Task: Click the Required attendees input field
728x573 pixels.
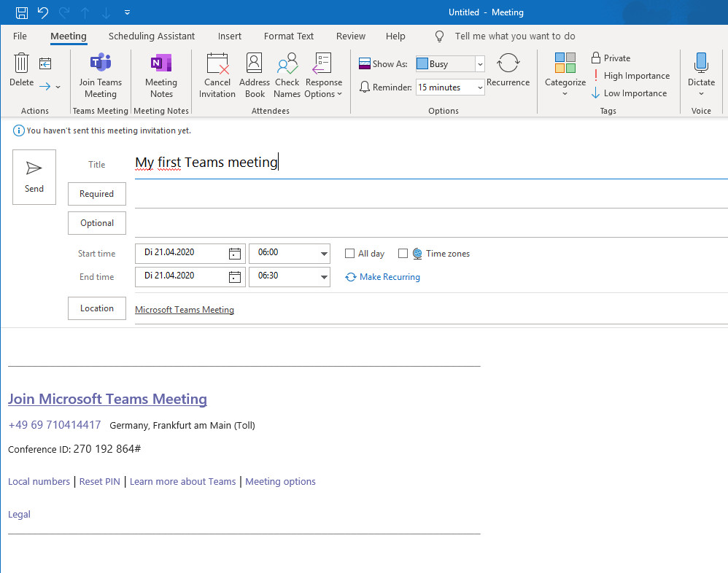Action: (x=431, y=195)
